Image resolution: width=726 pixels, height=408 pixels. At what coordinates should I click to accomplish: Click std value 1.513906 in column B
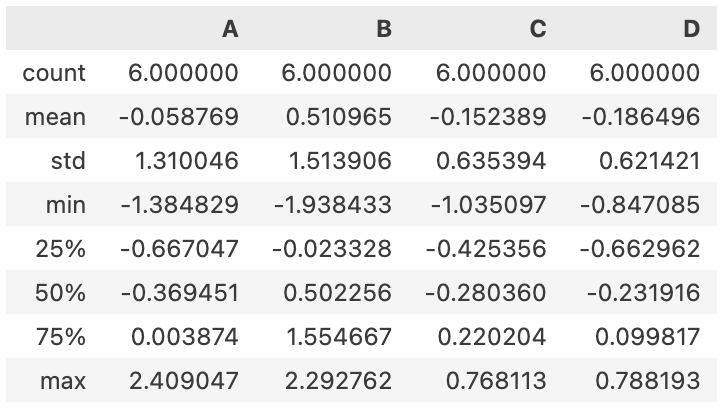340,161
